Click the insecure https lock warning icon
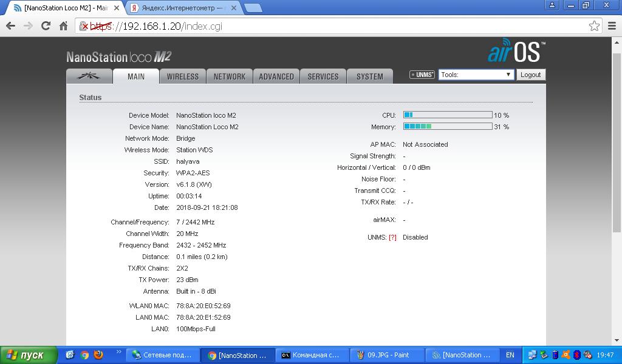Image resolution: width=622 pixels, height=364 pixels. click(83, 27)
